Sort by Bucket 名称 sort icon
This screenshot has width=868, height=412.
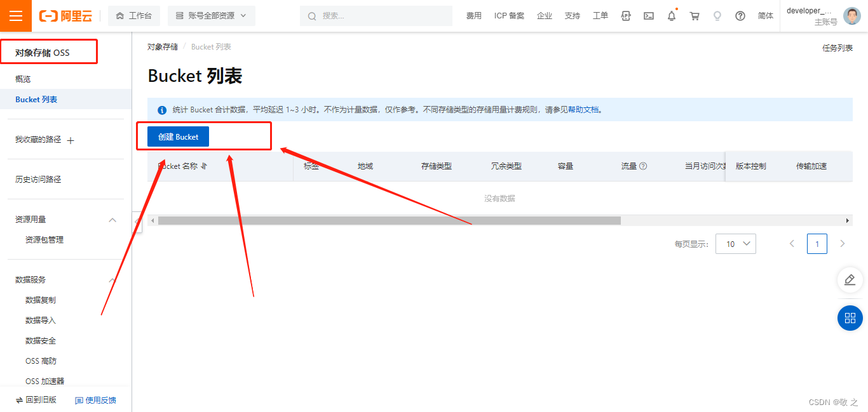point(204,166)
